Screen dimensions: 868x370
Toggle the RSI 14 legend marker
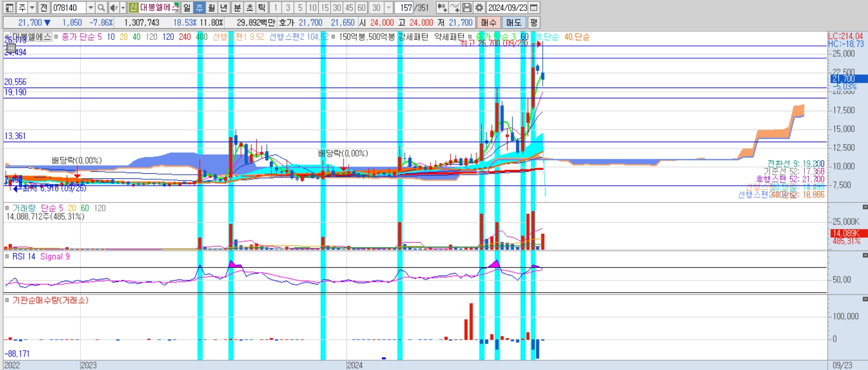tap(7, 257)
